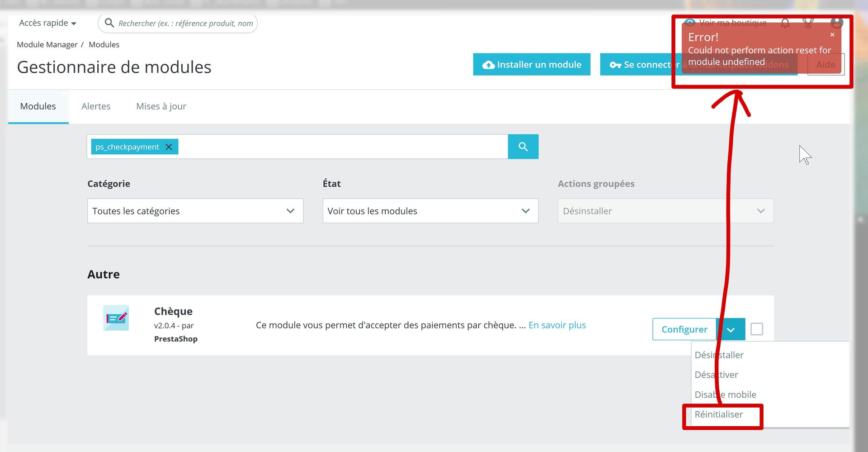Image resolution: width=868 pixels, height=452 pixels.
Task: Go to Modules breadcrumb
Action: point(104,44)
